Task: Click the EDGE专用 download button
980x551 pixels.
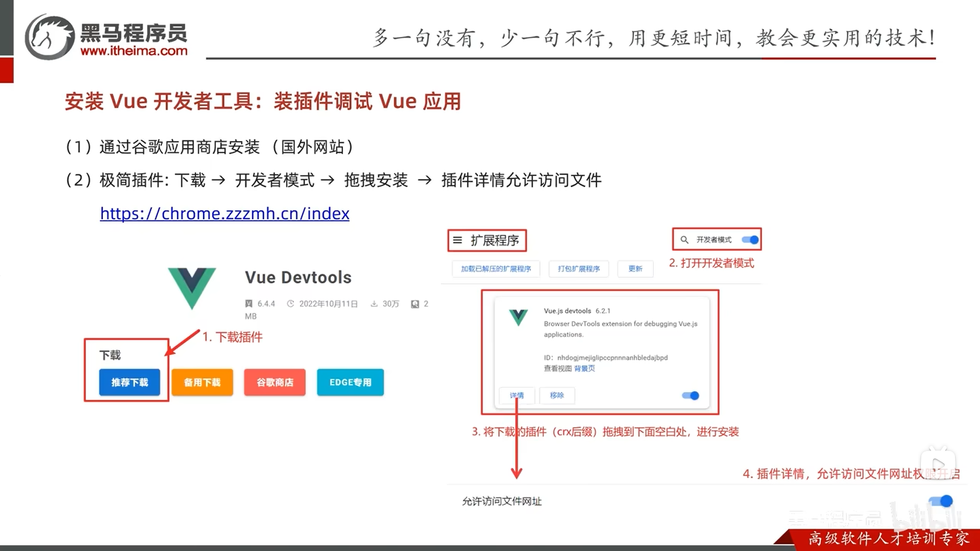Action: click(x=350, y=382)
